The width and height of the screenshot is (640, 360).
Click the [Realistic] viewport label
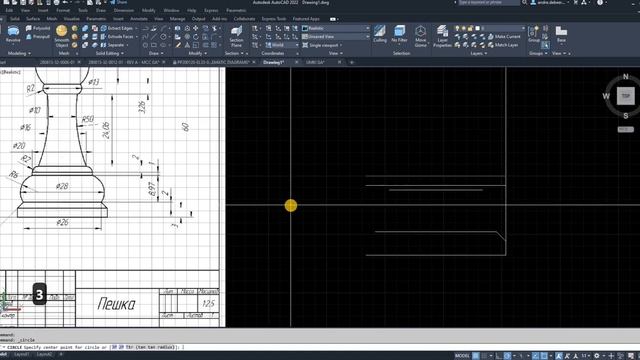[11, 72]
